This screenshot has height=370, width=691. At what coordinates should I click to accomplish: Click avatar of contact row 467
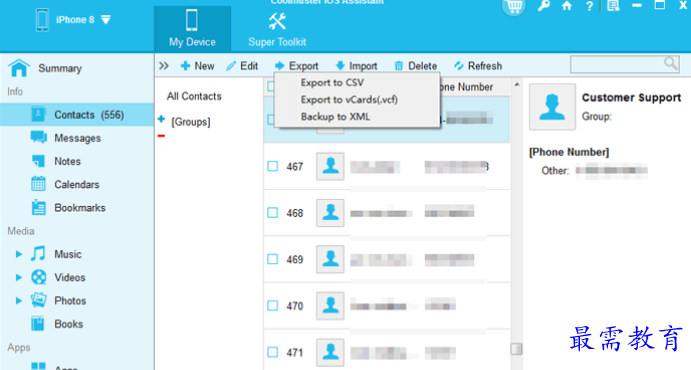click(x=330, y=166)
